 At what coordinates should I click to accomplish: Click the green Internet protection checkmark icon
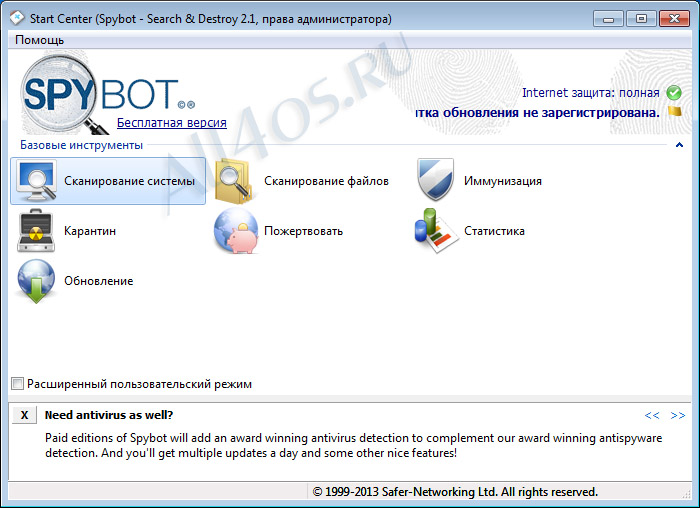tap(674, 92)
